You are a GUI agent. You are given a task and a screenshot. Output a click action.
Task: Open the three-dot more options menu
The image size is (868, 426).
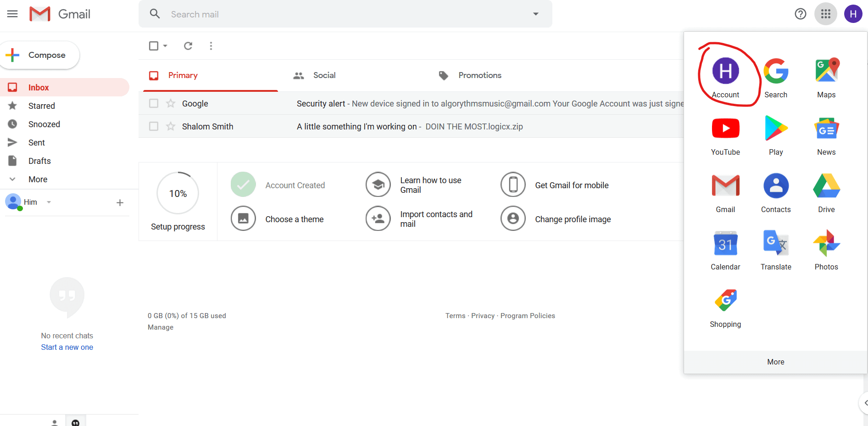coord(211,45)
